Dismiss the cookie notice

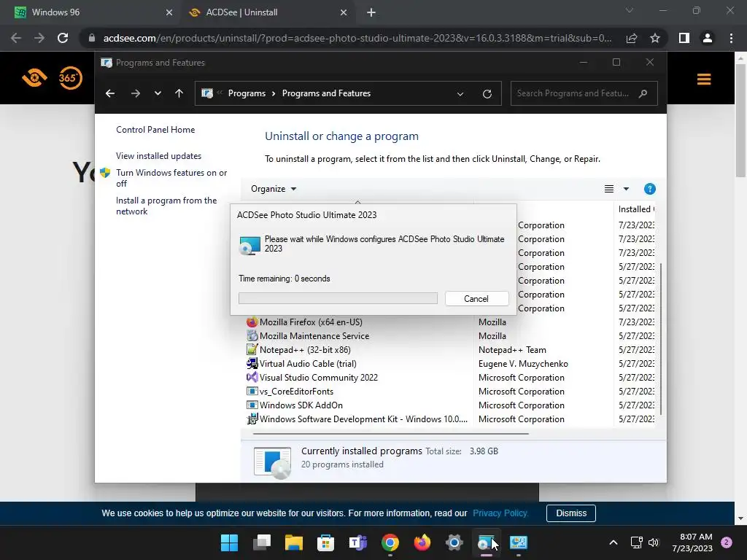(x=571, y=513)
